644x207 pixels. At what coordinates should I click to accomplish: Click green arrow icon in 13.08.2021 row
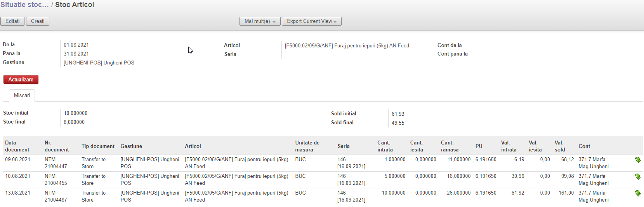[x=637, y=193]
